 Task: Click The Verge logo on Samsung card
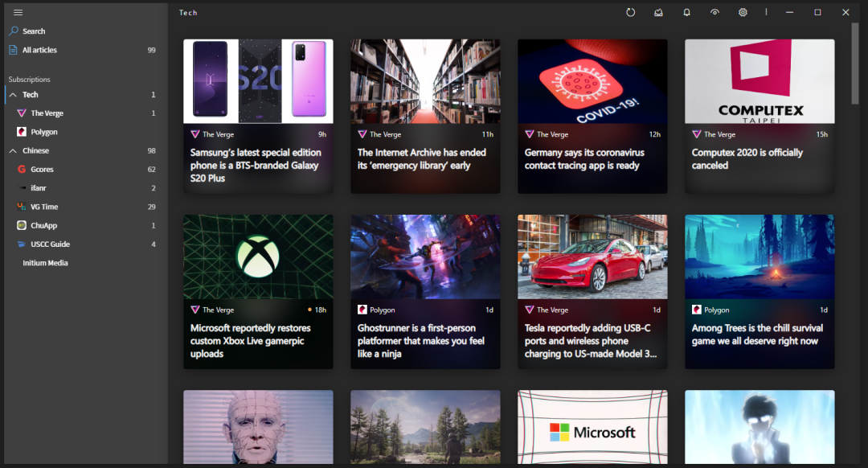(194, 134)
